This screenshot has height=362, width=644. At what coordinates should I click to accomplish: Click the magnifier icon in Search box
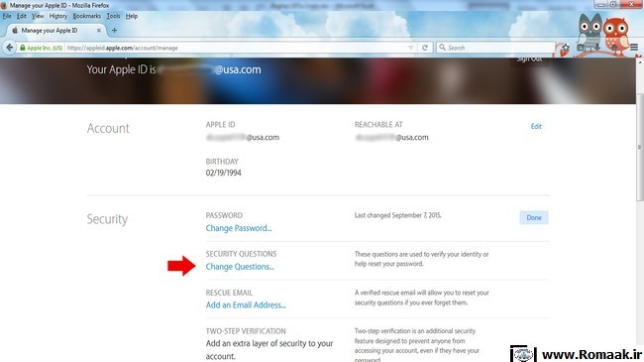point(442,48)
